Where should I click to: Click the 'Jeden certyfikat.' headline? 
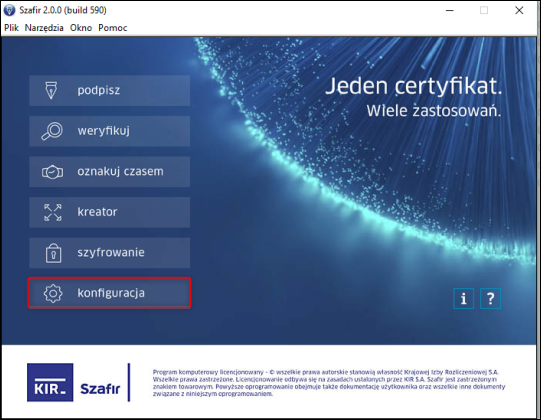414,86
